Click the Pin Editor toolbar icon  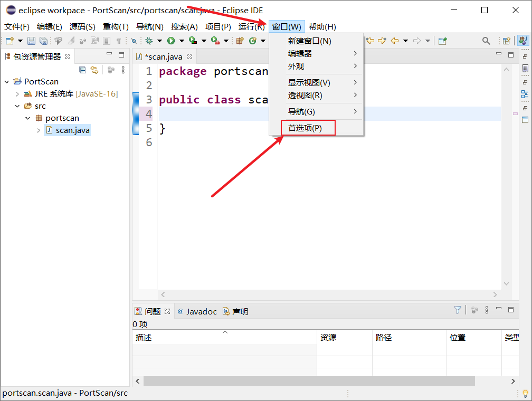pyautogui.click(x=442, y=41)
